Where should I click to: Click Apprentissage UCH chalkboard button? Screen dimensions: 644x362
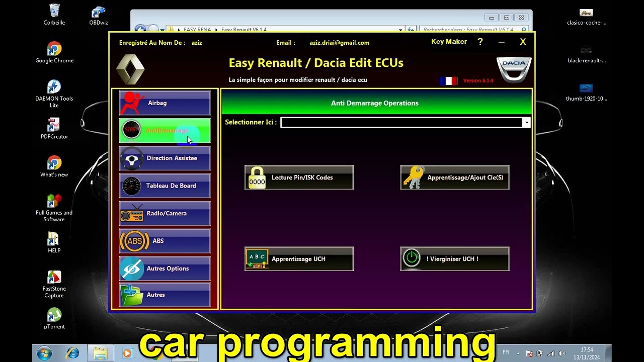[x=299, y=259]
